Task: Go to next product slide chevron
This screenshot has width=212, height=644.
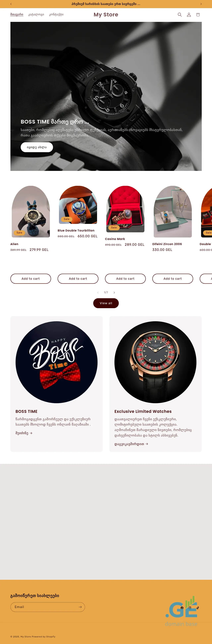Action: click(114, 292)
